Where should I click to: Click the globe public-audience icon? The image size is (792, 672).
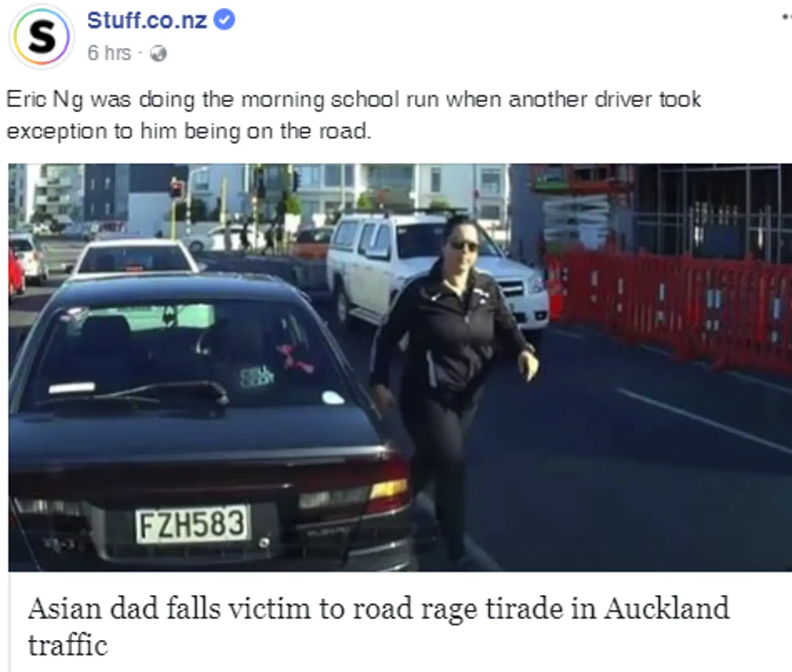[158, 53]
